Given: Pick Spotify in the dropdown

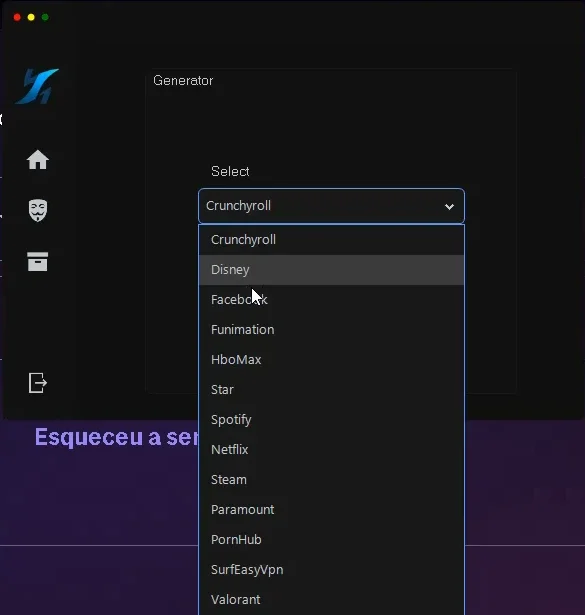Looking at the screenshot, I should 331,420.
